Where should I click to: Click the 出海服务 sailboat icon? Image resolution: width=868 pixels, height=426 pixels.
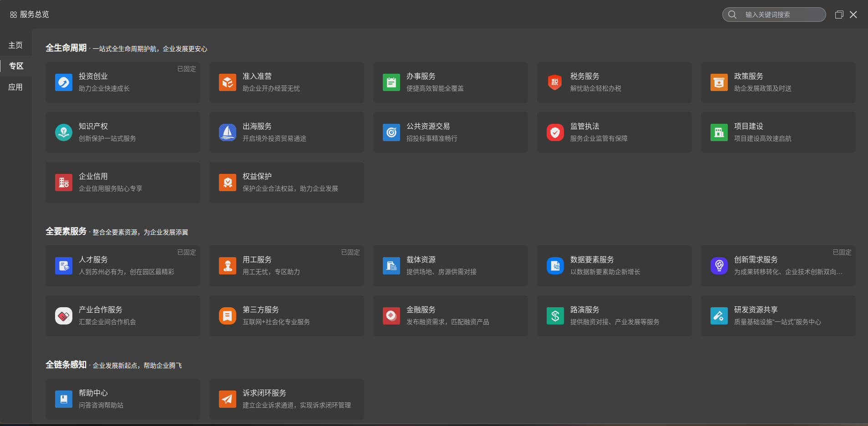pyautogui.click(x=228, y=132)
